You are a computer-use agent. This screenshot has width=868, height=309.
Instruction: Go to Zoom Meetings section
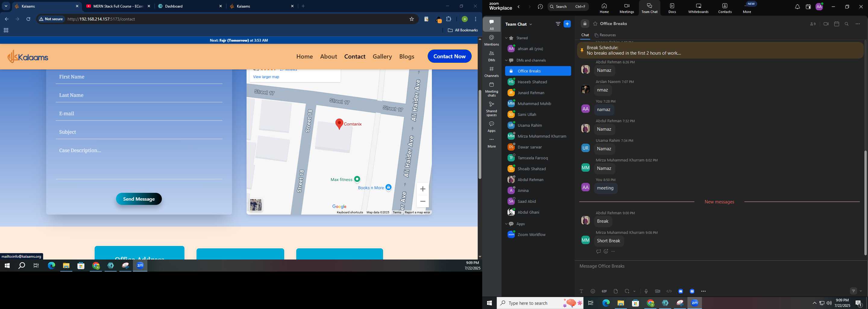point(626,8)
